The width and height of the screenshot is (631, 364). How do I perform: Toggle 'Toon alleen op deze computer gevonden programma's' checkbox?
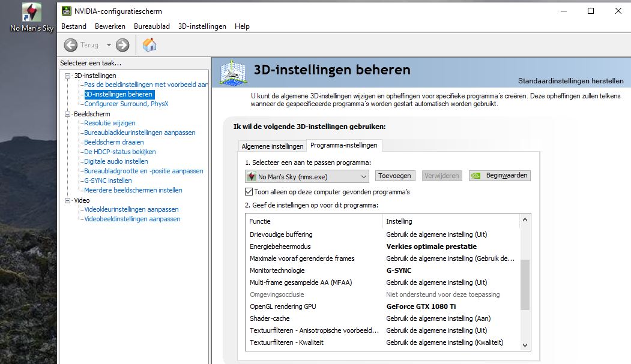(x=249, y=192)
